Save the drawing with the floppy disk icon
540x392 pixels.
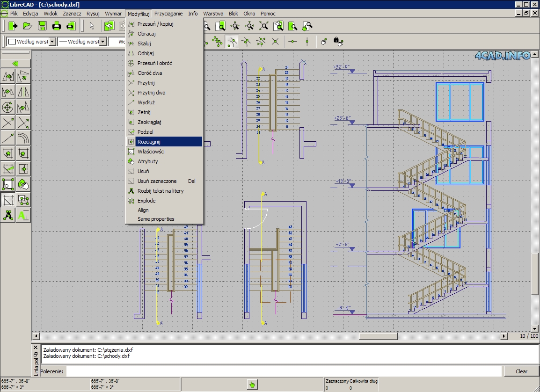tap(42, 26)
